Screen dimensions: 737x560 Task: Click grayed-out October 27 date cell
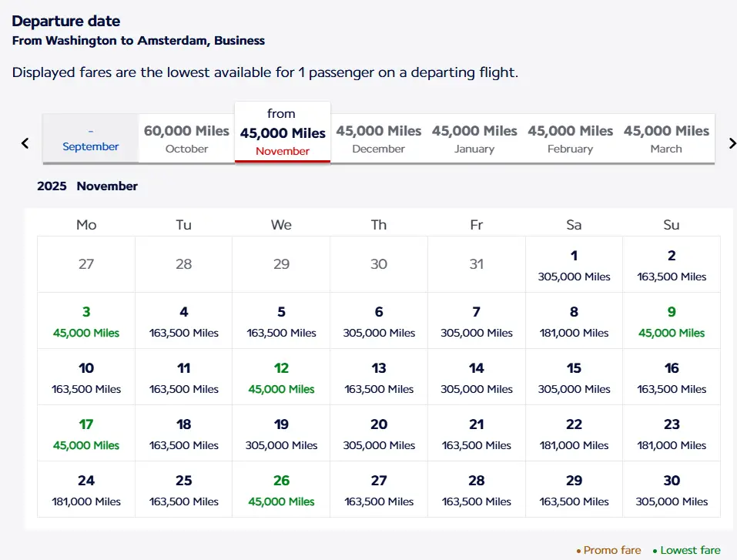(x=86, y=264)
